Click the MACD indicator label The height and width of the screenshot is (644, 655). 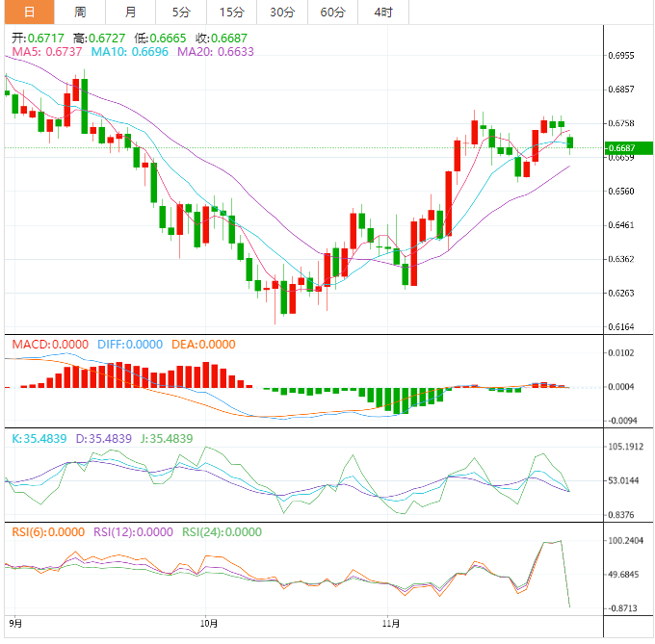pyautogui.click(x=49, y=345)
